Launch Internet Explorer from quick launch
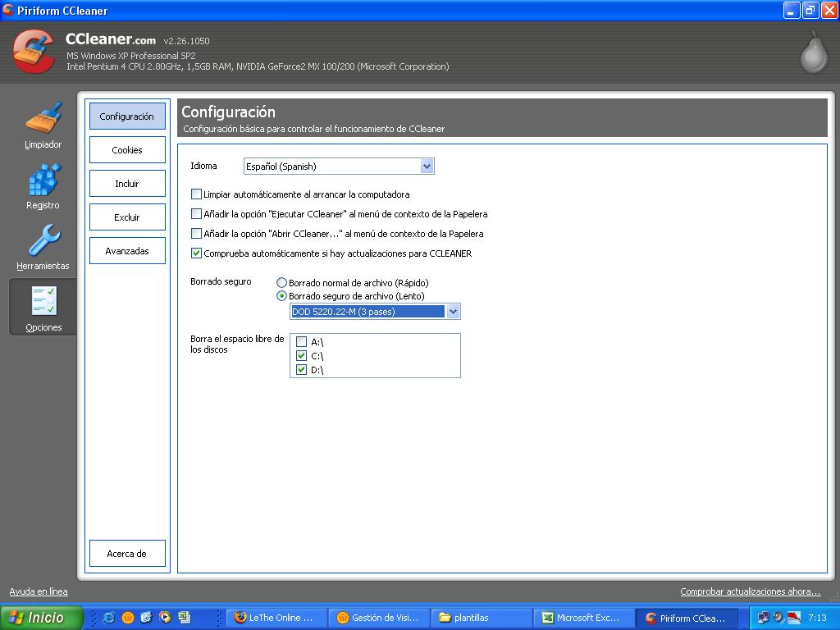The image size is (840, 630). (109, 618)
